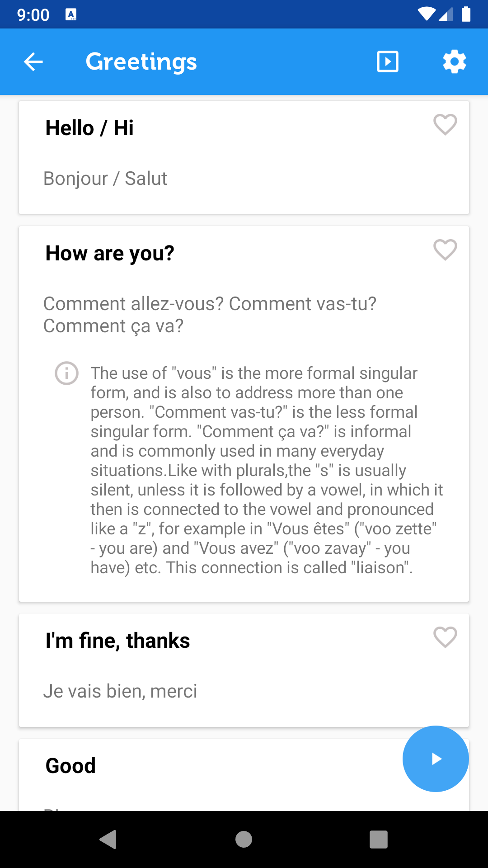Select the 'I'm fine, thanks' heading
Image resolution: width=488 pixels, height=868 pixels.
tap(117, 641)
